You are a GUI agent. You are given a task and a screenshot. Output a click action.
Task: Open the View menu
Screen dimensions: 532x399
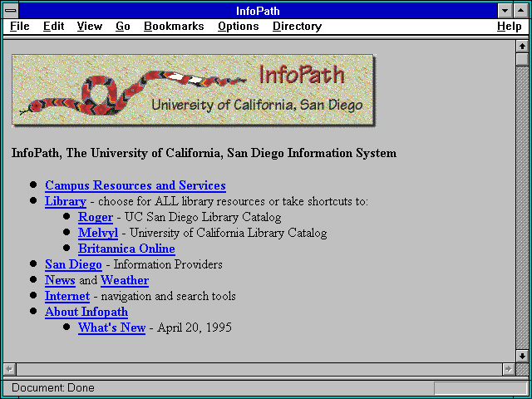(x=90, y=27)
